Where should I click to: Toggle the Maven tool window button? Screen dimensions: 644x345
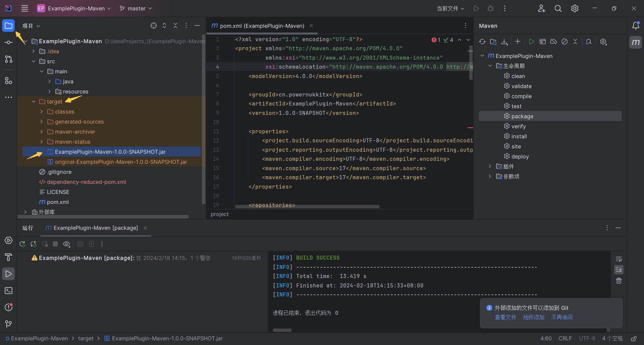pos(636,42)
